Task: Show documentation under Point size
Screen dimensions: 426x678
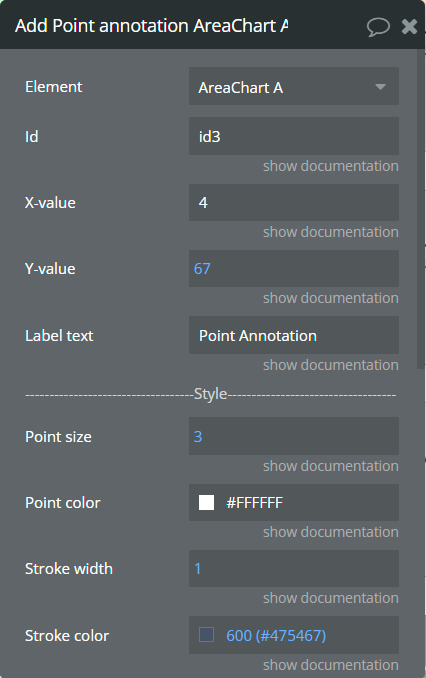Action: [x=330, y=466]
